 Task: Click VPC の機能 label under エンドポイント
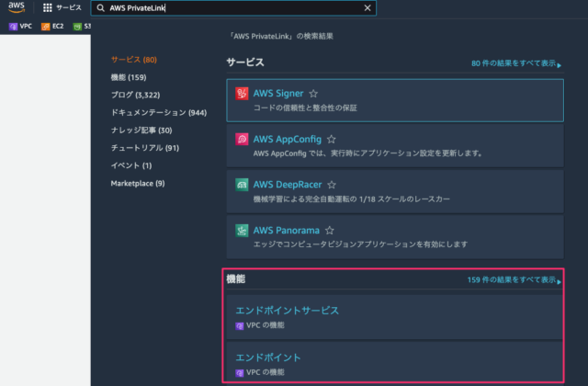pos(266,372)
